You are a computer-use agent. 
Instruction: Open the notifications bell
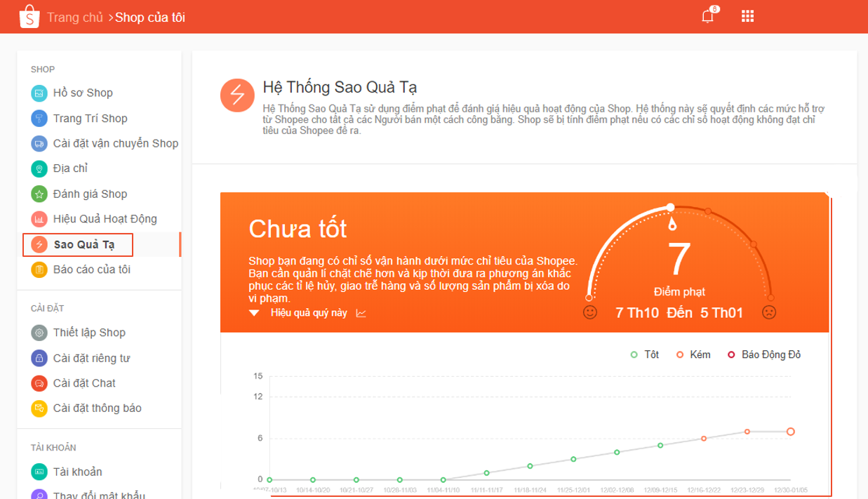click(x=707, y=17)
